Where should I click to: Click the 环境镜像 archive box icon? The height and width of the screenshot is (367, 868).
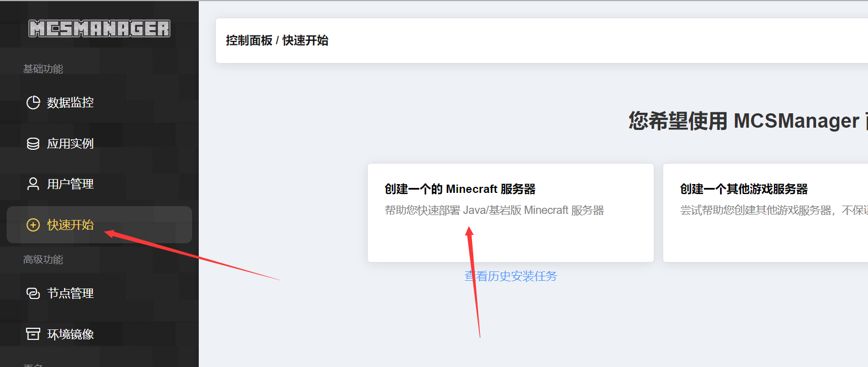point(33,334)
